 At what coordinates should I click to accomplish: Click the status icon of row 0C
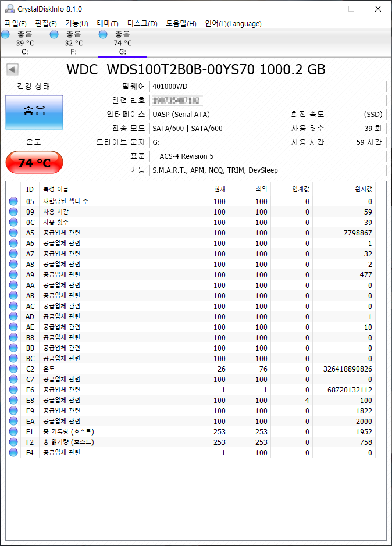[13, 222]
